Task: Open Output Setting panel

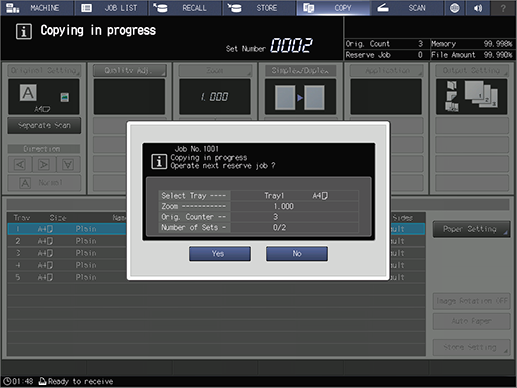Action: tap(472, 70)
